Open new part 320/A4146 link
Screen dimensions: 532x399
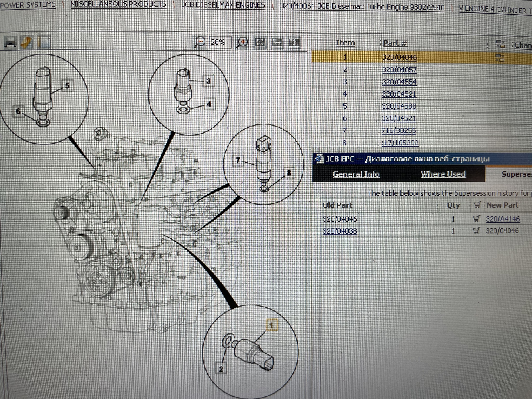pyautogui.click(x=503, y=219)
